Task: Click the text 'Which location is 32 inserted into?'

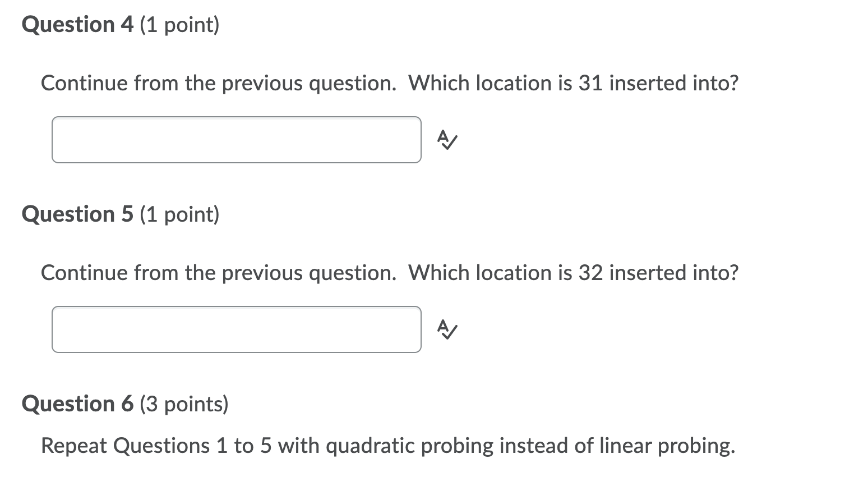Action: [x=574, y=273]
